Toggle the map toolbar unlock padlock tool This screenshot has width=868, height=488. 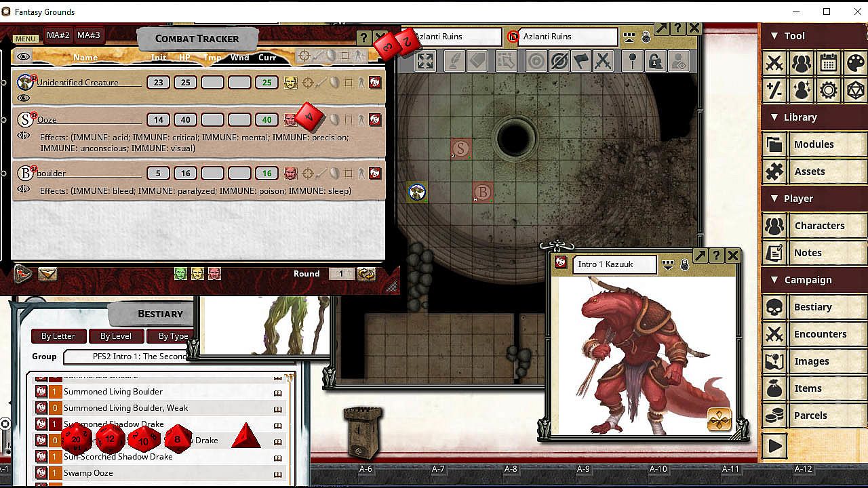pyautogui.click(x=655, y=61)
